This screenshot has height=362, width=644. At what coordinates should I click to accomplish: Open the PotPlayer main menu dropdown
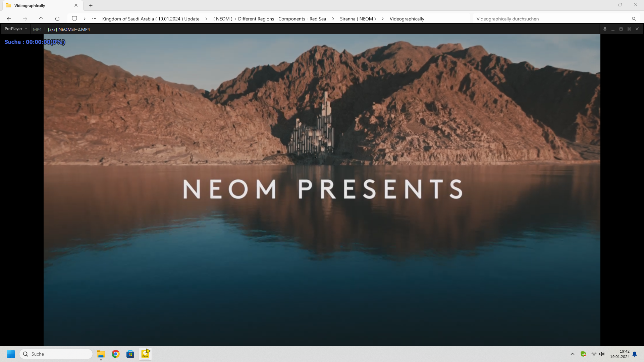[16, 29]
